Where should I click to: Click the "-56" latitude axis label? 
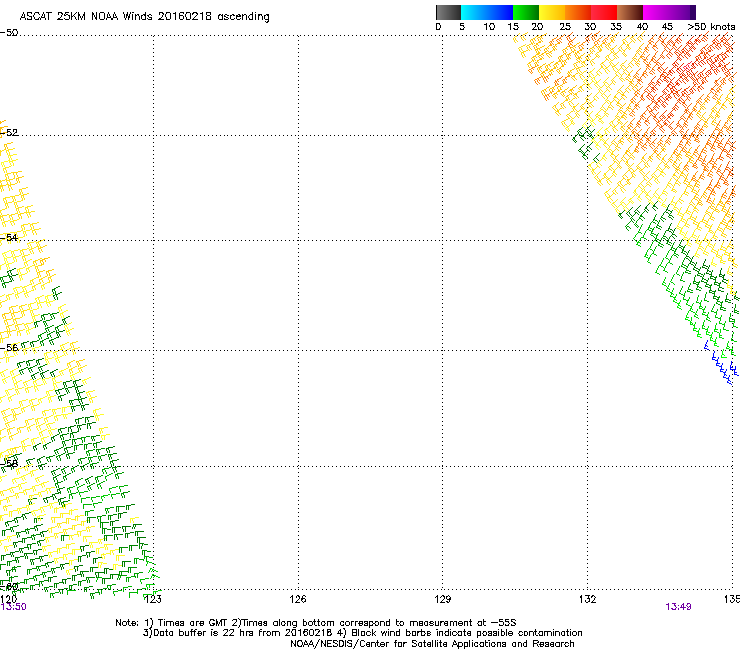(9, 347)
